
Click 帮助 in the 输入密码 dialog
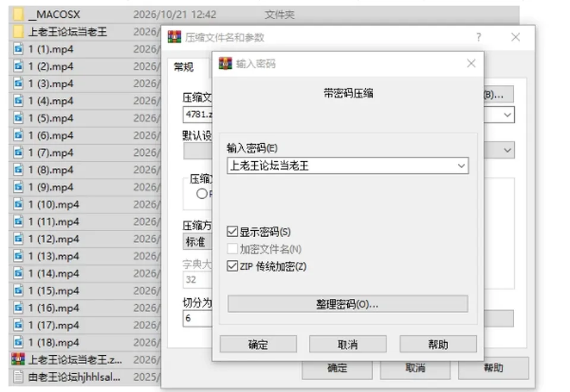438,344
